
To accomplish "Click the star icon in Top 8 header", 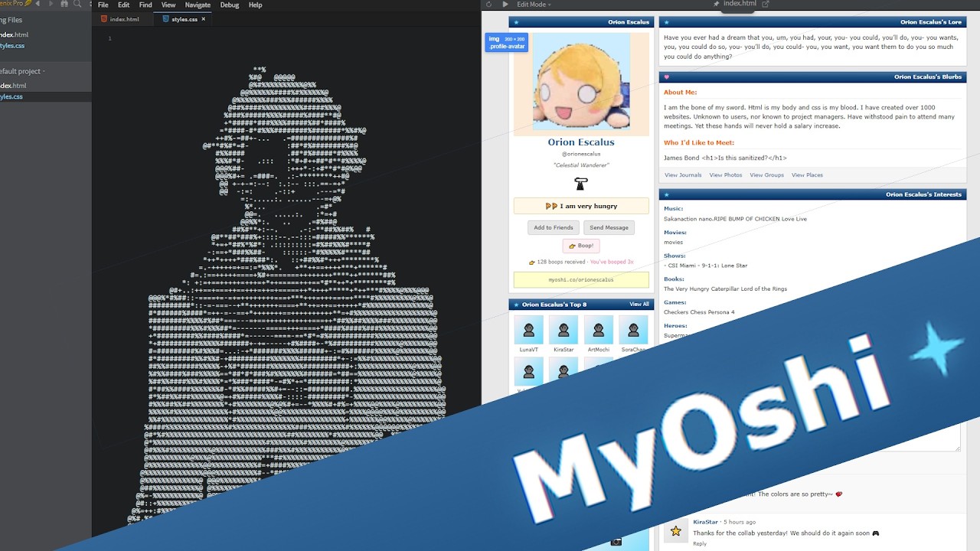I will pos(517,305).
